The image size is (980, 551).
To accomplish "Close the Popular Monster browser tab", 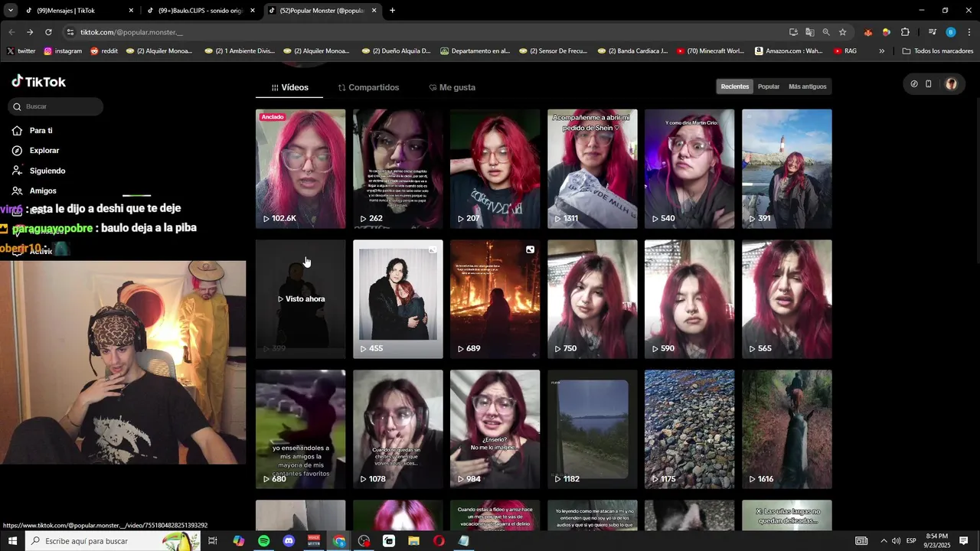I will click(374, 11).
